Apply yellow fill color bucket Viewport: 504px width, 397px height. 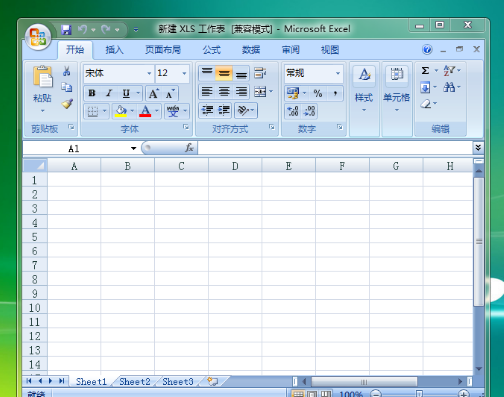click(x=121, y=111)
